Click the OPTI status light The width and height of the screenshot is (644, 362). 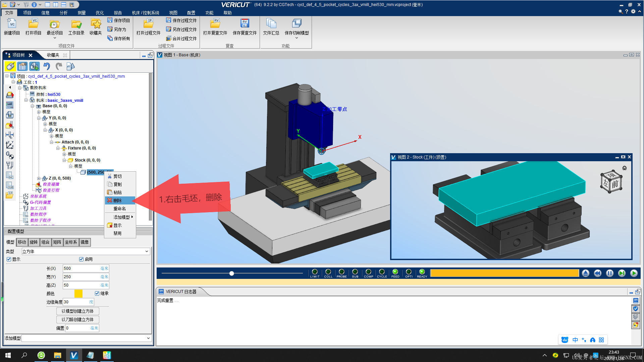pos(409,272)
